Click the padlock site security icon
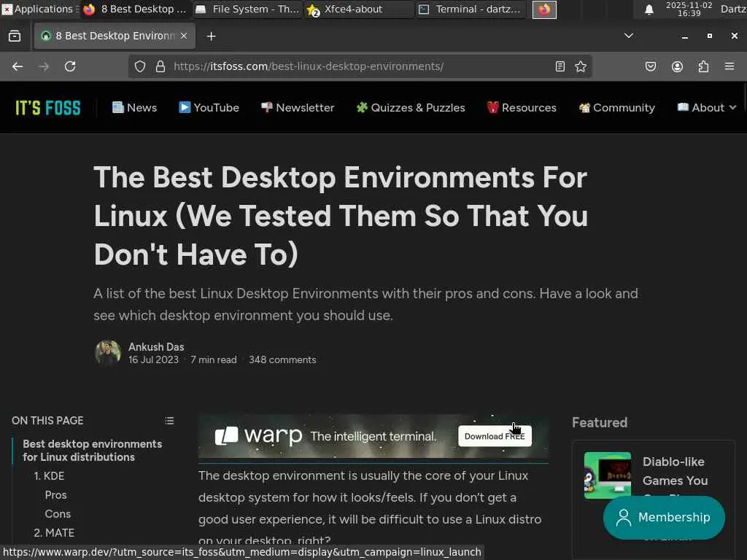Viewport: 747px width, 560px height. [x=160, y=66]
